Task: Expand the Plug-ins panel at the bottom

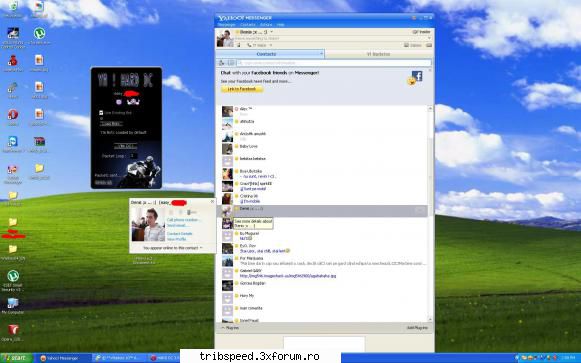Action: tap(230, 328)
